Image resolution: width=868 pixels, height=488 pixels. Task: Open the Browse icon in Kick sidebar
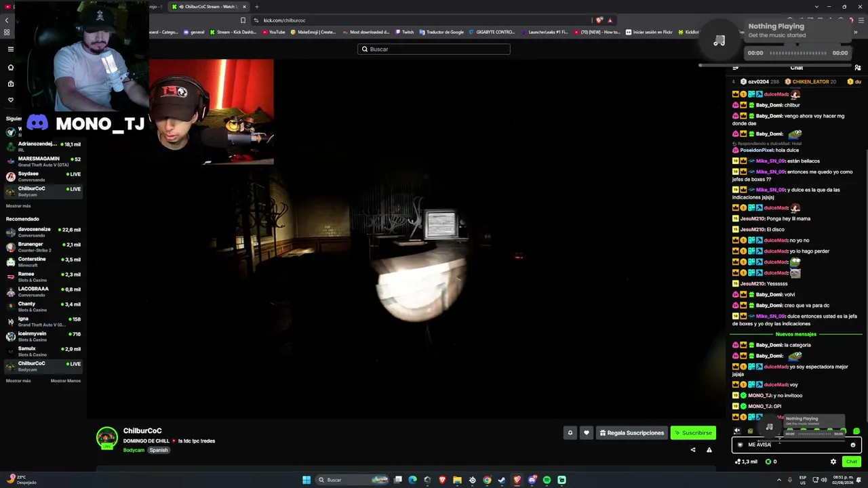tap(10, 83)
